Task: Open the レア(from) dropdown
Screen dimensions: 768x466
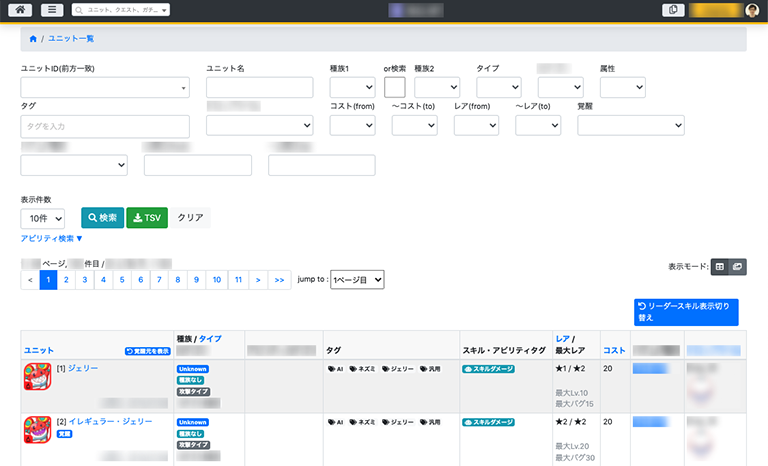Action: [x=476, y=125]
